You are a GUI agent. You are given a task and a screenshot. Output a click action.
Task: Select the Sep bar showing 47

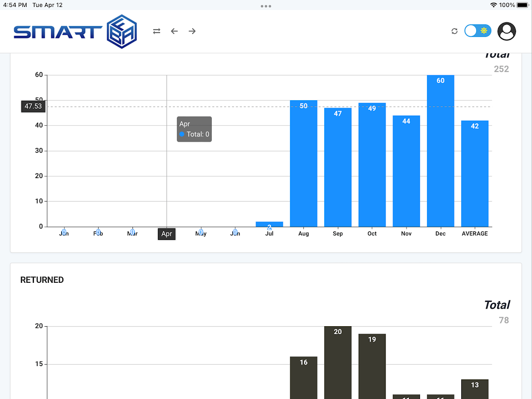click(x=338, y=167)
